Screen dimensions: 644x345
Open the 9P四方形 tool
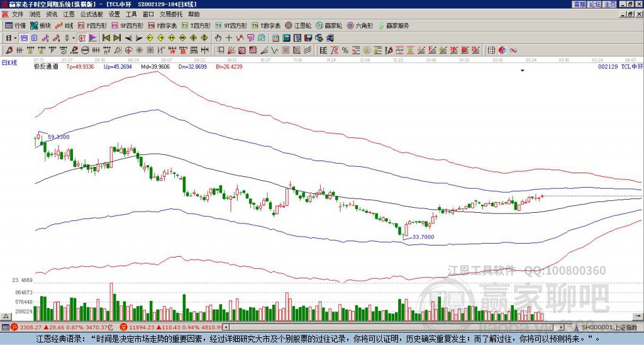pos(127,25)
